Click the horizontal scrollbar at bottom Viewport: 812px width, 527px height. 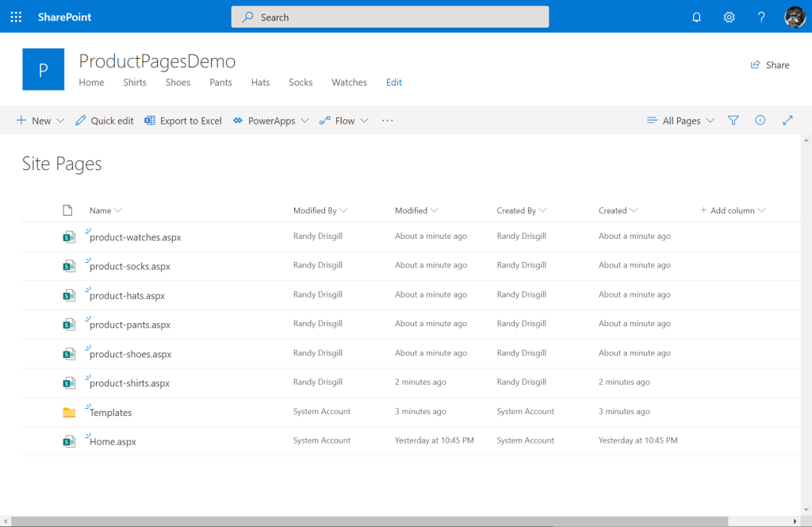pos(370,521)
